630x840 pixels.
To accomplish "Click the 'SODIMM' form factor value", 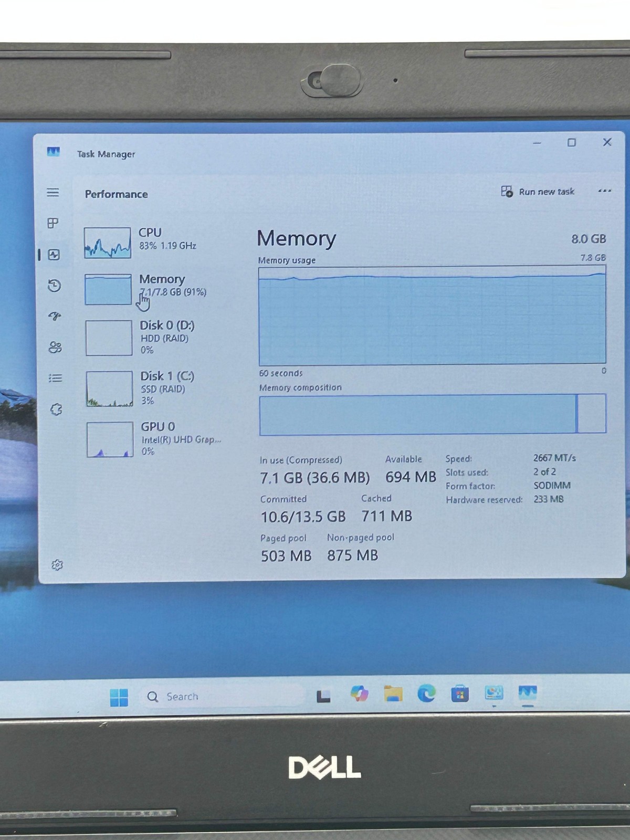I will pyautogui.click(x=552, y=486).
